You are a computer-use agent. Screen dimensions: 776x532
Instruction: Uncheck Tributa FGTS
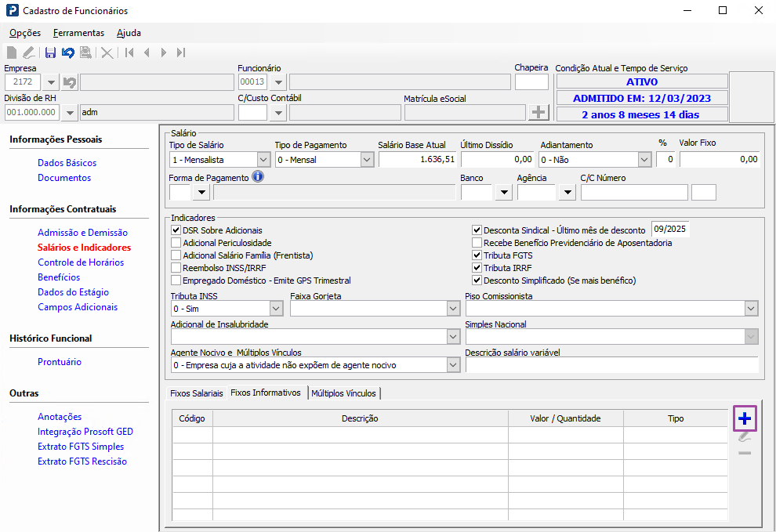(477, 255)
